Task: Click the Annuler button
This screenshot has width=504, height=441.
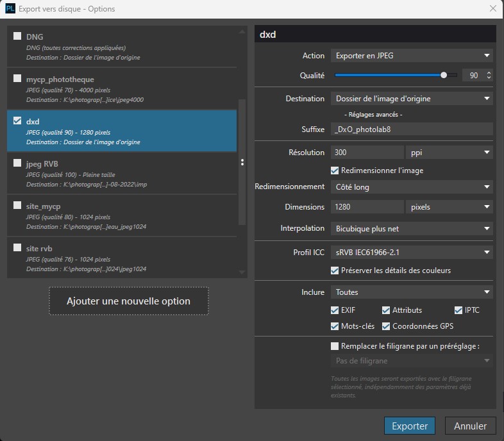Action: [x=470, y=426]
